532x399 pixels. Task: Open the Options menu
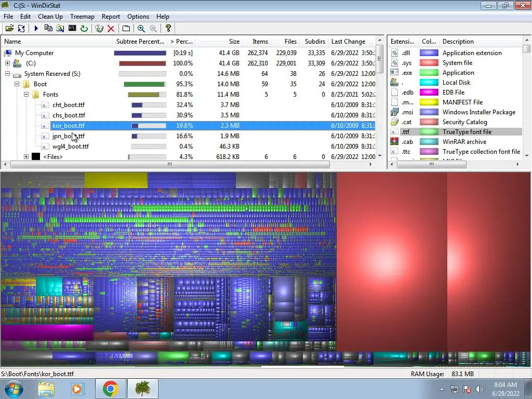tap(138, 17)
